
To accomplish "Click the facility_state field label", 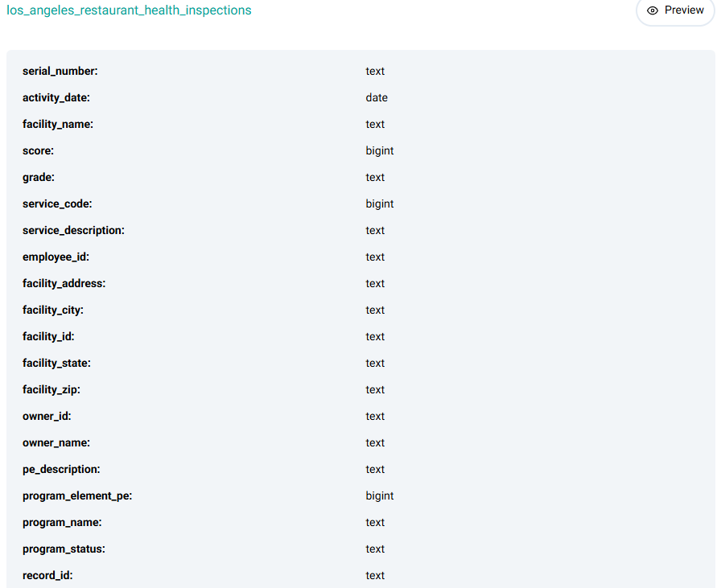I will click(x=56, y=364).
